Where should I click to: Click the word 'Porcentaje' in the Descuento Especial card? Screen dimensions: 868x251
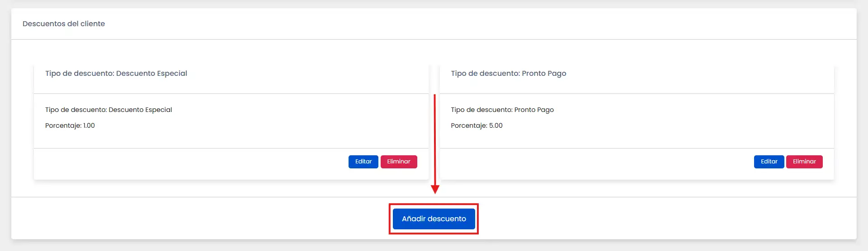point(63,125)
